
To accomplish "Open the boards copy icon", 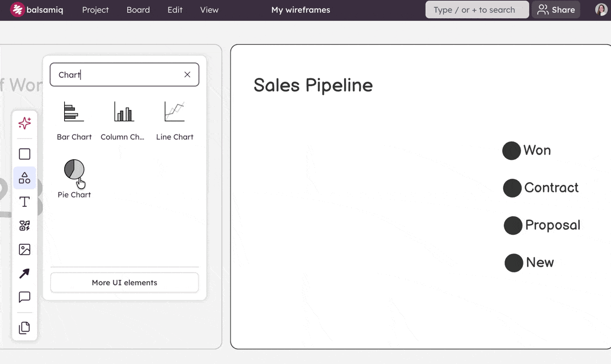I will [24, 328].
